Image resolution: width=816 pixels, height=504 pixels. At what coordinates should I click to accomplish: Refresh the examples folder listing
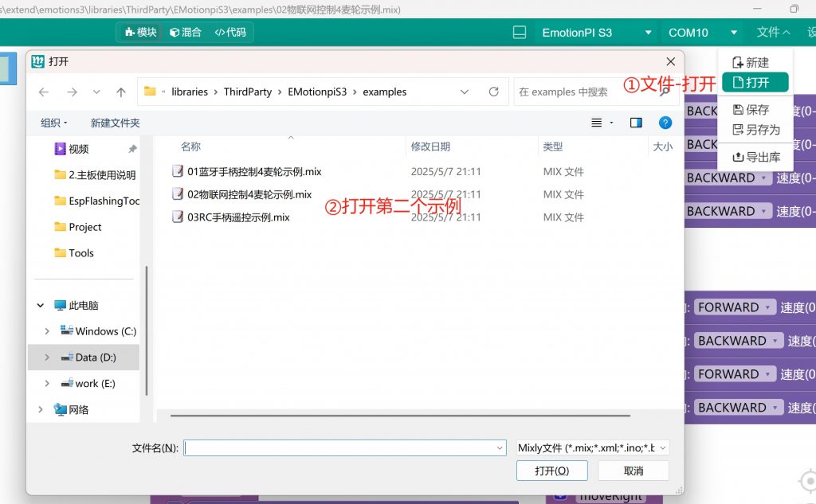tap(493, 92)
